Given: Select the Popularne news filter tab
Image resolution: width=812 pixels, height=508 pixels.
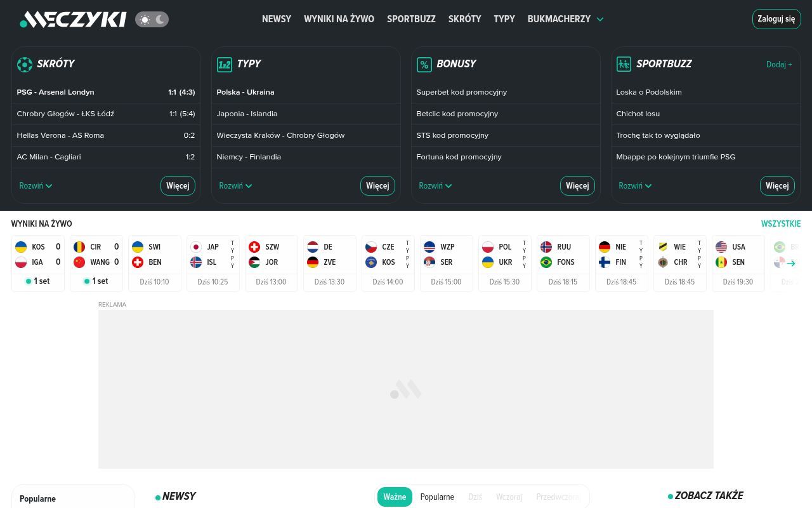Looking at the screenshot, I should 437,497.
